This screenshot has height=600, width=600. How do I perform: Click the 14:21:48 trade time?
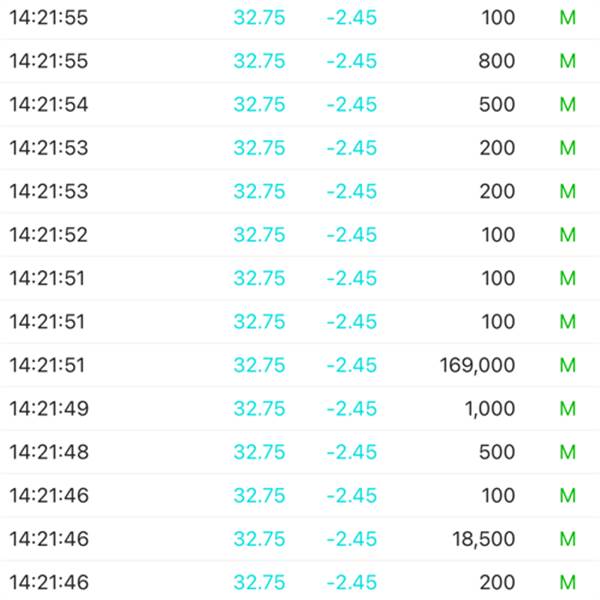click(49, 452)
